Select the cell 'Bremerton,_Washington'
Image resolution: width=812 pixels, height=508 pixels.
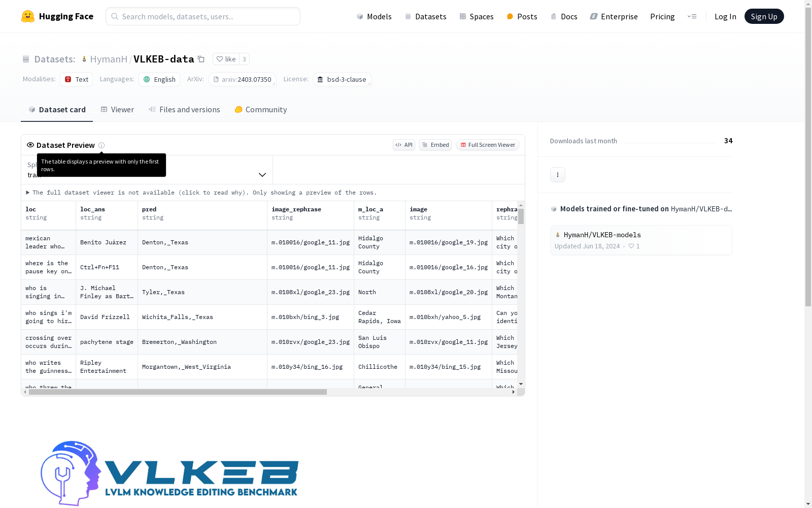point(202,342)
